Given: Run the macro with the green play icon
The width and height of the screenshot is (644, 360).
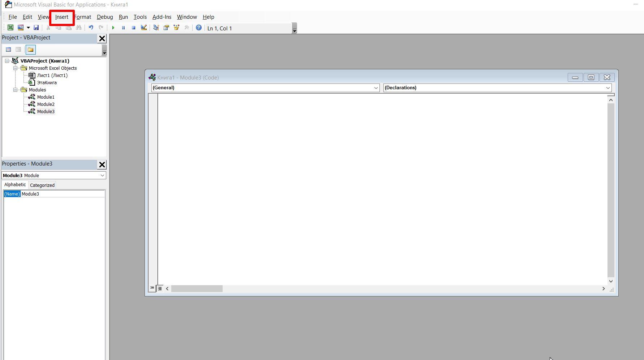Looking at the screenshot, I should point(113,28).
